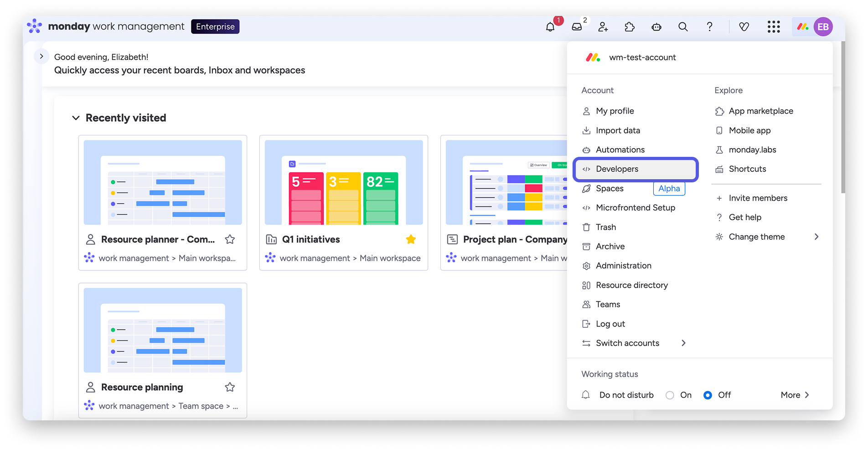This screenshot has width=868, height=450.
Task: Open the apps puzzle icon in top bar
Action: (x=630, y=27)
